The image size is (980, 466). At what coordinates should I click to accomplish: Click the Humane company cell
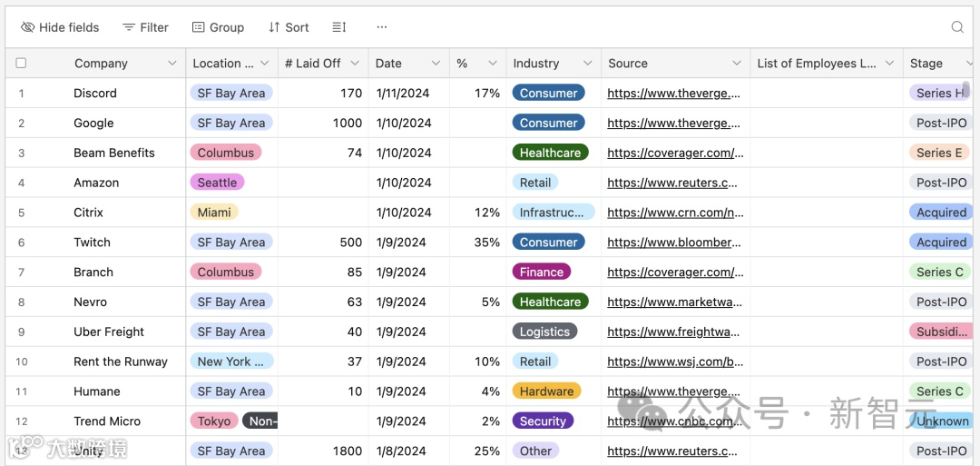click(95, 392)
